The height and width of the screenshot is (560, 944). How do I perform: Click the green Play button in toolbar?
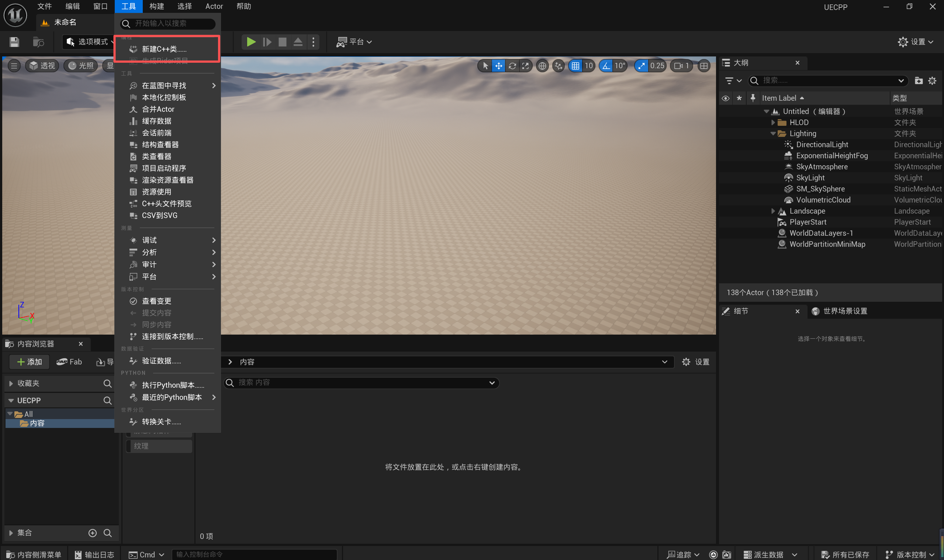[x=250, y=42]
